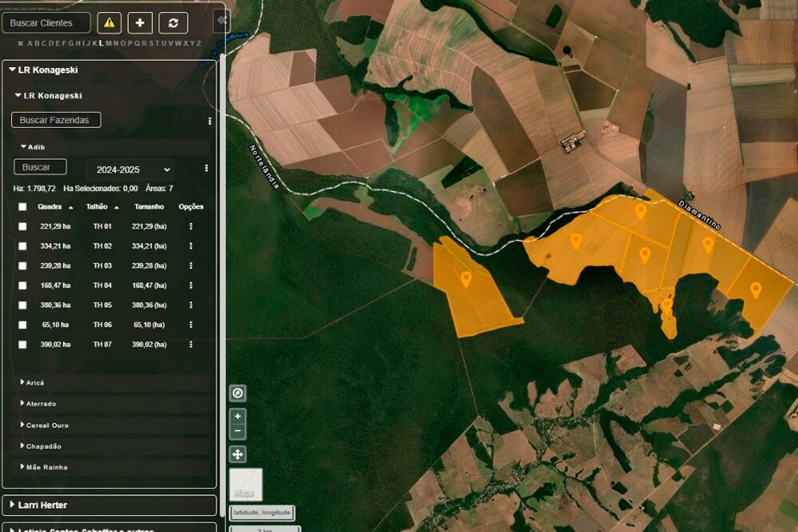Open options dots for TH 05 row
The width and height of the screenshot is (798, 532).
point(191,305)
